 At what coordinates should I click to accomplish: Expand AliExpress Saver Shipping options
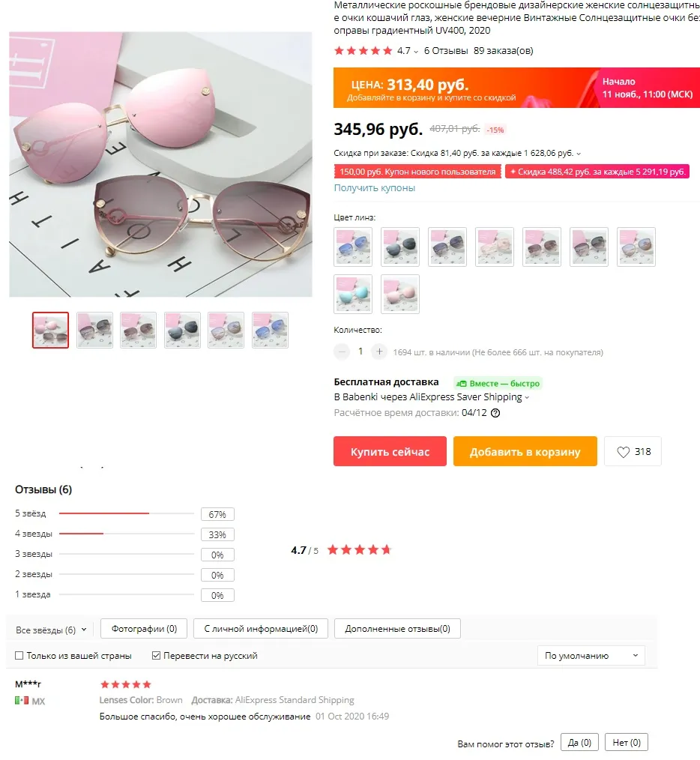coord(527,397)
